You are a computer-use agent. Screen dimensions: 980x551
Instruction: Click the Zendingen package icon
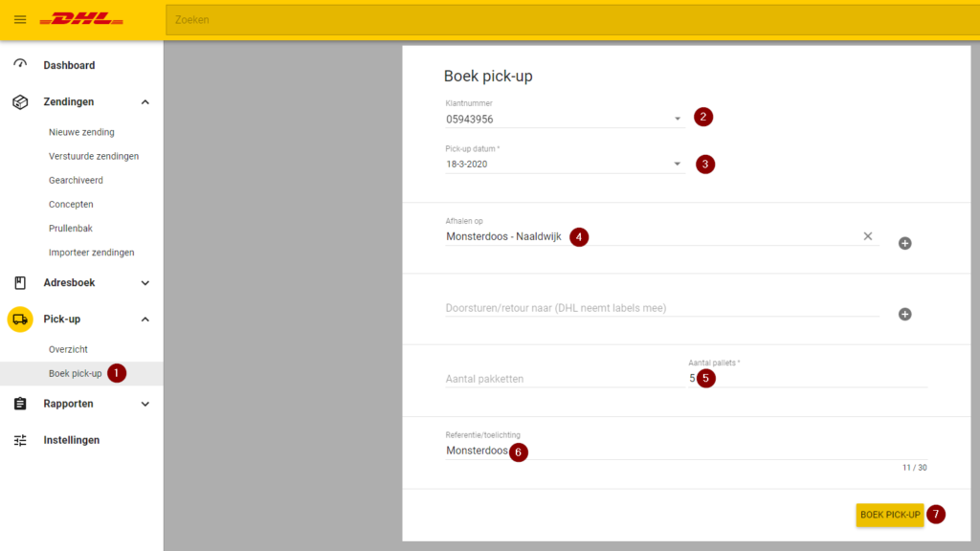click(20, 101)
